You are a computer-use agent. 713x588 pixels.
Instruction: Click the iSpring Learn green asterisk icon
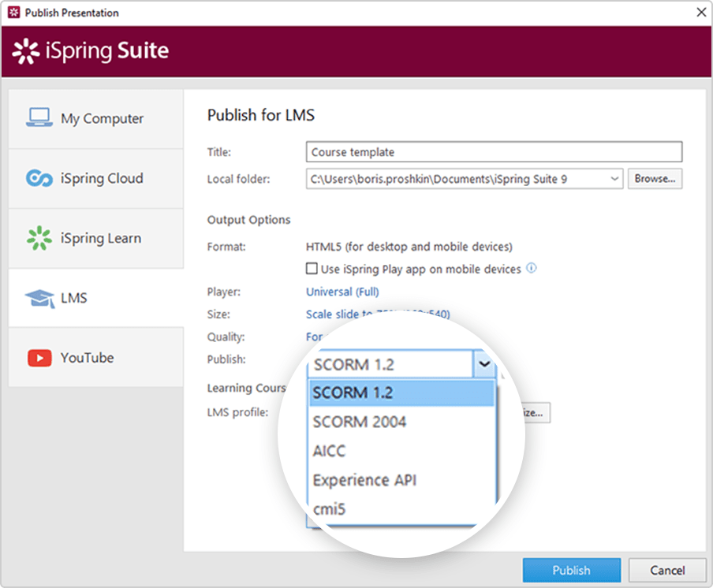tap(39, 238)
